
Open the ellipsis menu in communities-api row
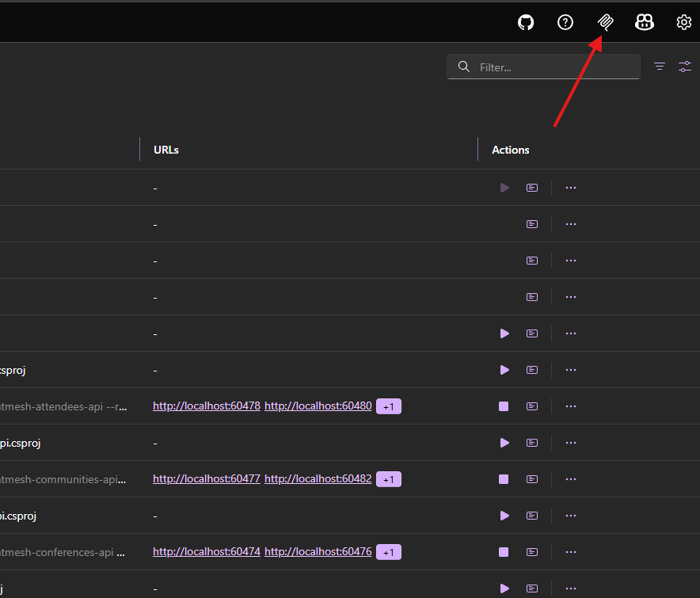pos(571,479)
